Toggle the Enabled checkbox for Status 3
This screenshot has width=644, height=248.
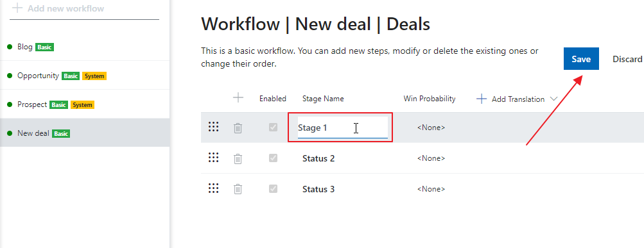[273, 188]
